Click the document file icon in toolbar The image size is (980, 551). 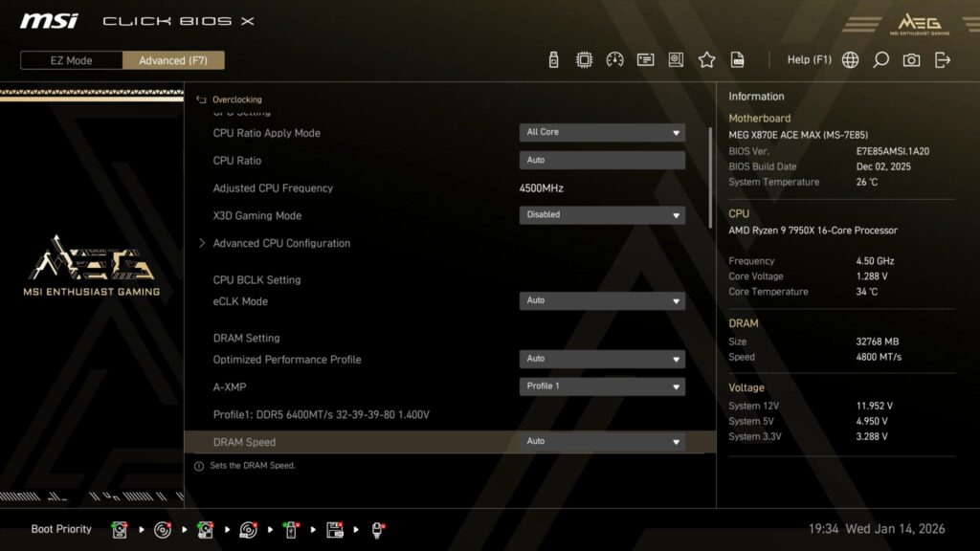pyautogui.click(x=738, y=60)
